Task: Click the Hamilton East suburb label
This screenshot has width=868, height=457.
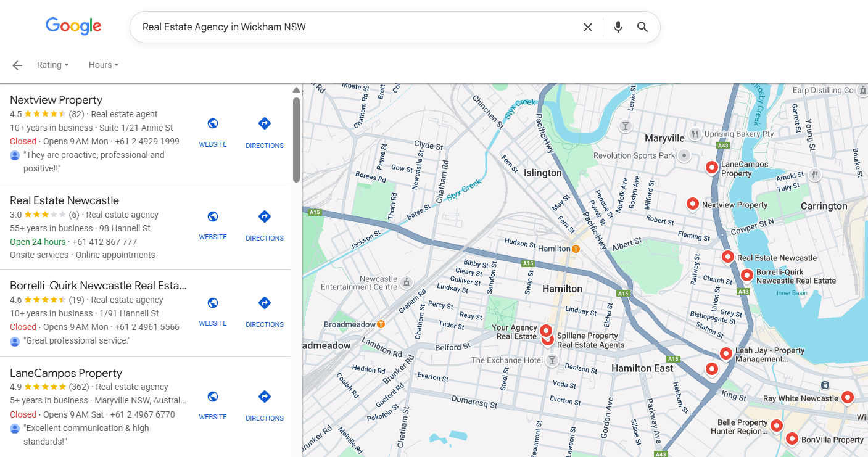Action: pos(642,368)
